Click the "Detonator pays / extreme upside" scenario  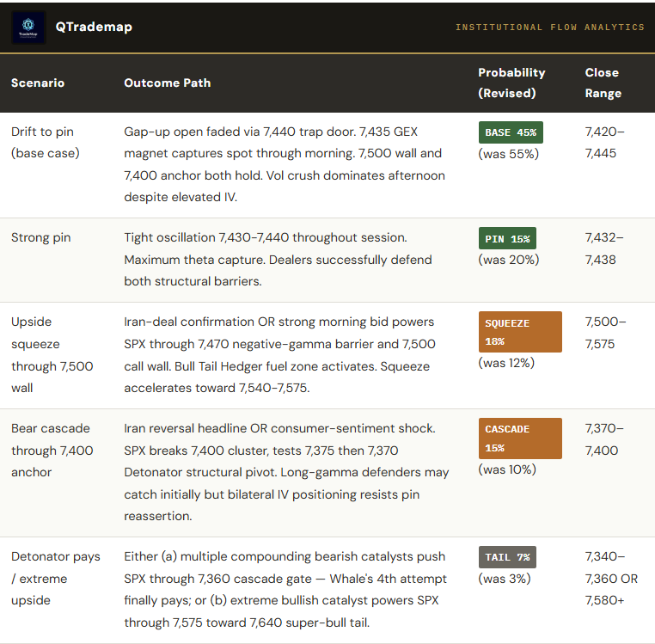coord(56,579)
